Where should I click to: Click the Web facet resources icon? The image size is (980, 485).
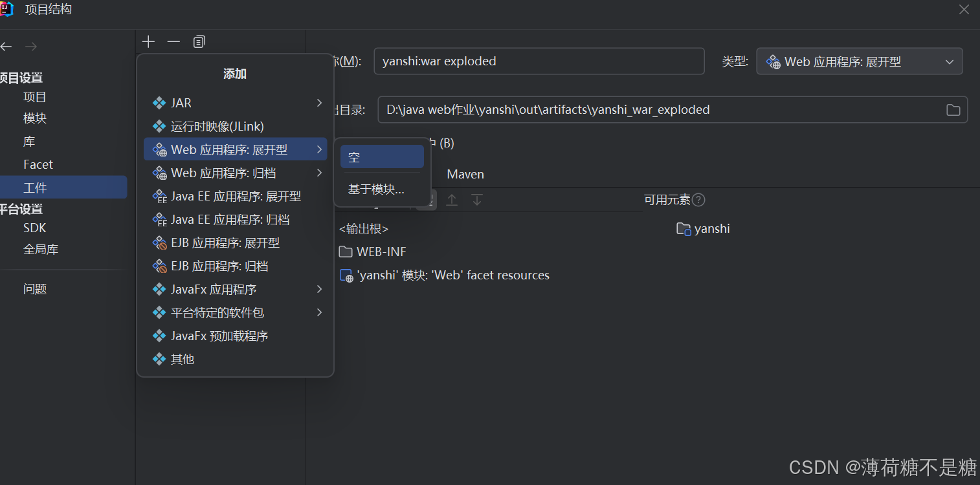347,275
